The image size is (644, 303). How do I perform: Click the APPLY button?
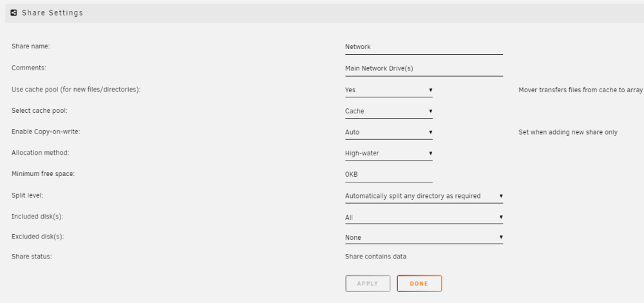point(368,284)
